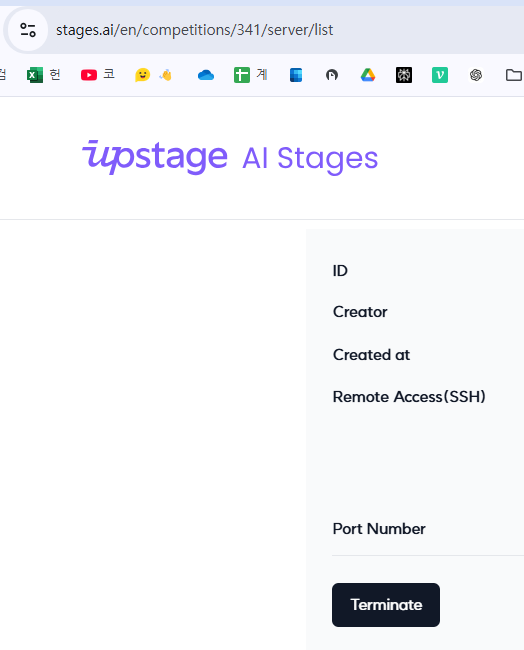The width and height of the screenshot is (524, 650).
Task: Open the dark round headphone-style bookmark
Action: point(332,75)
